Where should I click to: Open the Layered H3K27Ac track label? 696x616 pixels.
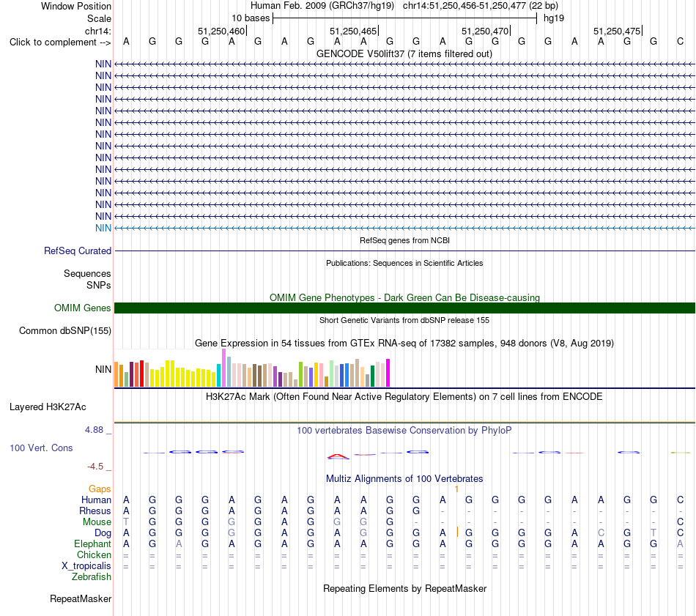pos(48,407)
